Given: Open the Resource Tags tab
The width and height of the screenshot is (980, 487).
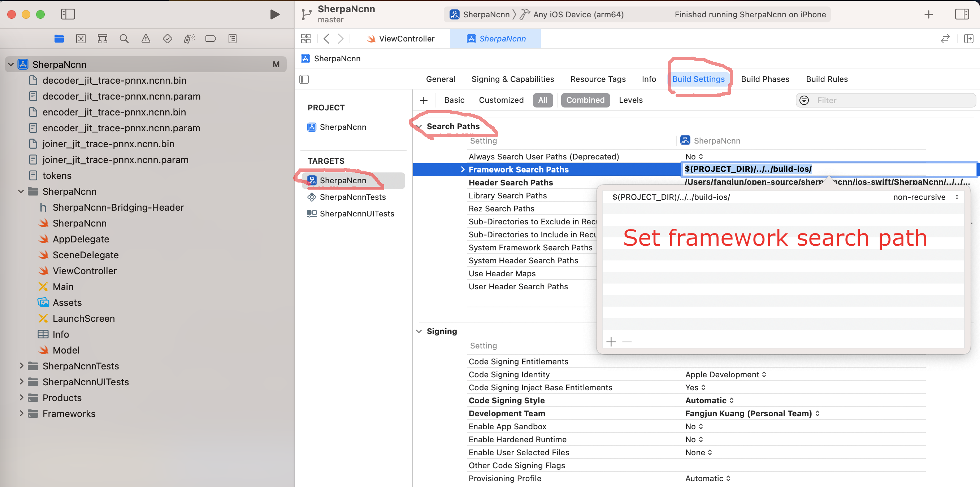Looking at the screenshot, I should tap(598, 79).
